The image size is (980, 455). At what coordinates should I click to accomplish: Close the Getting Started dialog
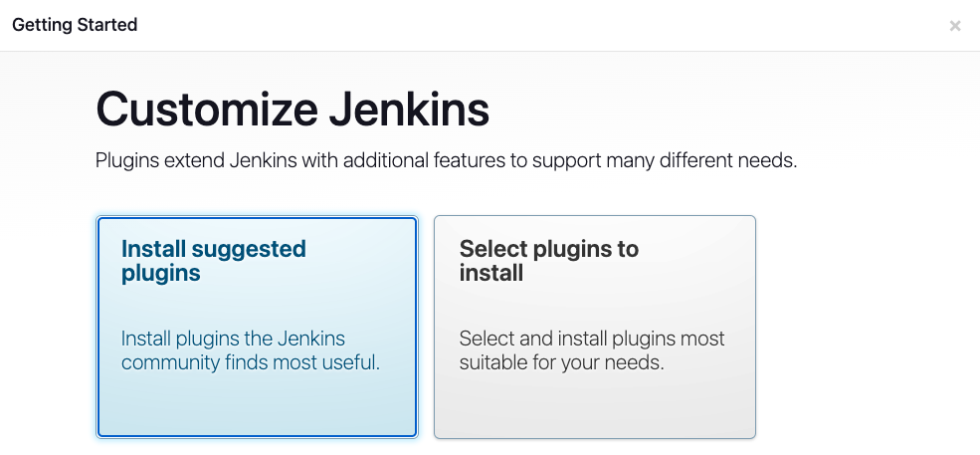point(955,26)
